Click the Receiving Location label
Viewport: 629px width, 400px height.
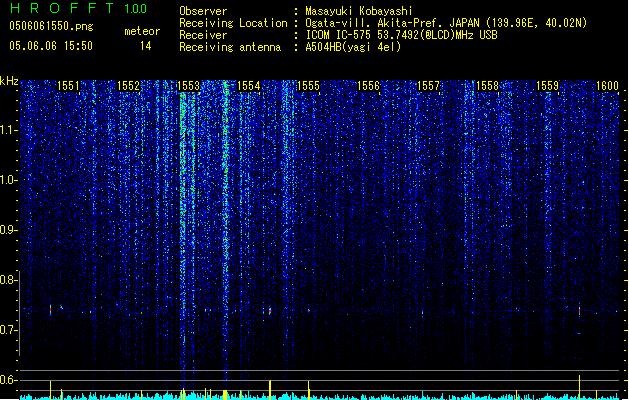(x=233, y=23)
